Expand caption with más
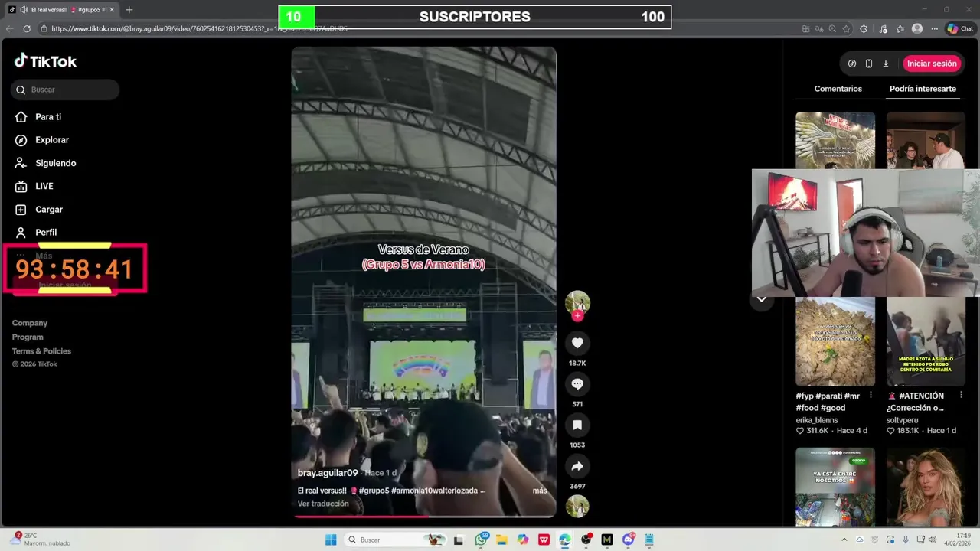The height and width of the screenshot is (551, 980). [x=540, y=491]
